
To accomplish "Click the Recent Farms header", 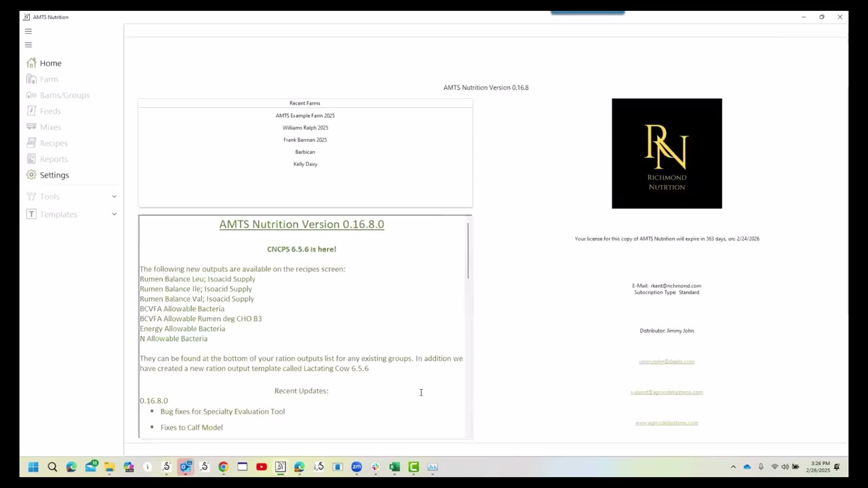I will (x=305, y=103).
